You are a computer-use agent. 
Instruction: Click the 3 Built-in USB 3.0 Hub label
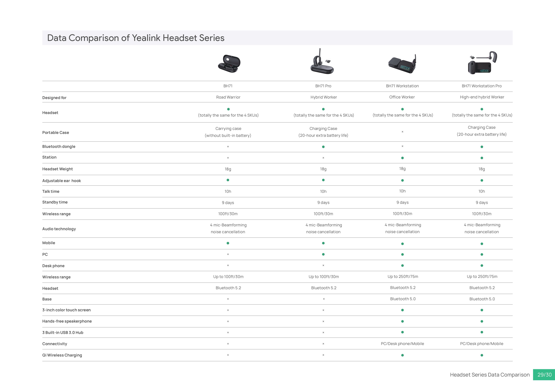63,332
